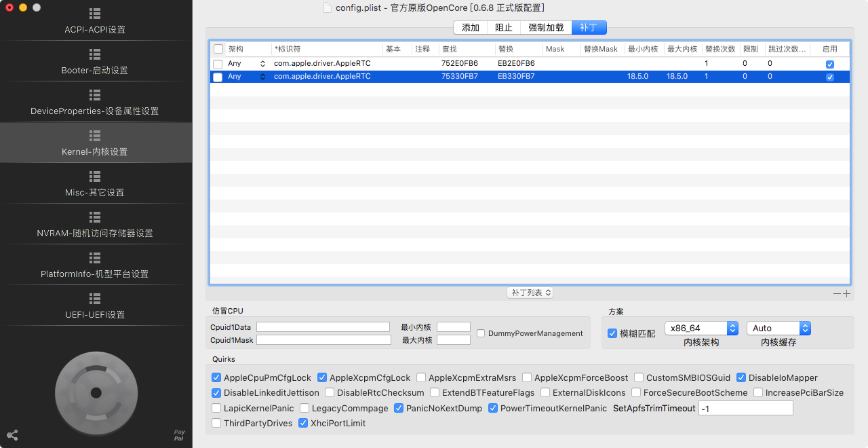Open the 补丁列表 patch list dropdown
This screenshot has height=448, width=868.
(x=530, y=293)
